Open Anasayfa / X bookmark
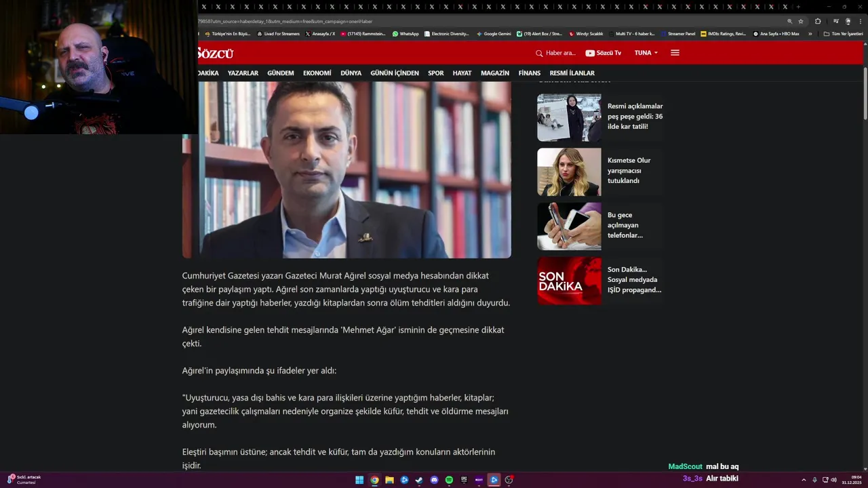 tap(320, 34)
